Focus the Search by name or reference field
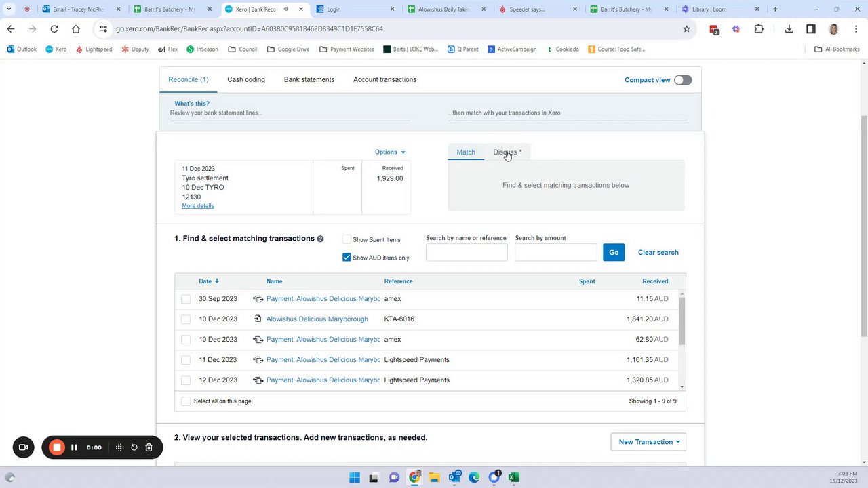The image size is (868, 488). click(x=467, y=253)
